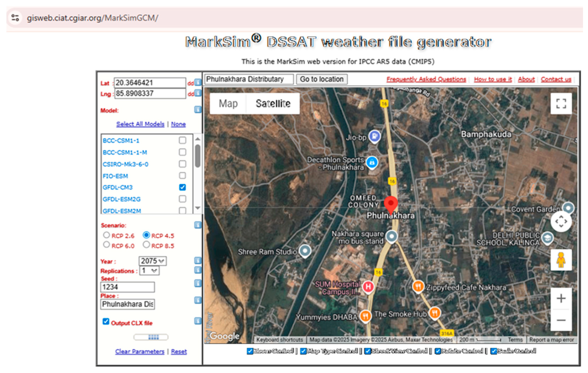
Task: Open the Year dropdown showing 2075
Action: pos(153,261)
